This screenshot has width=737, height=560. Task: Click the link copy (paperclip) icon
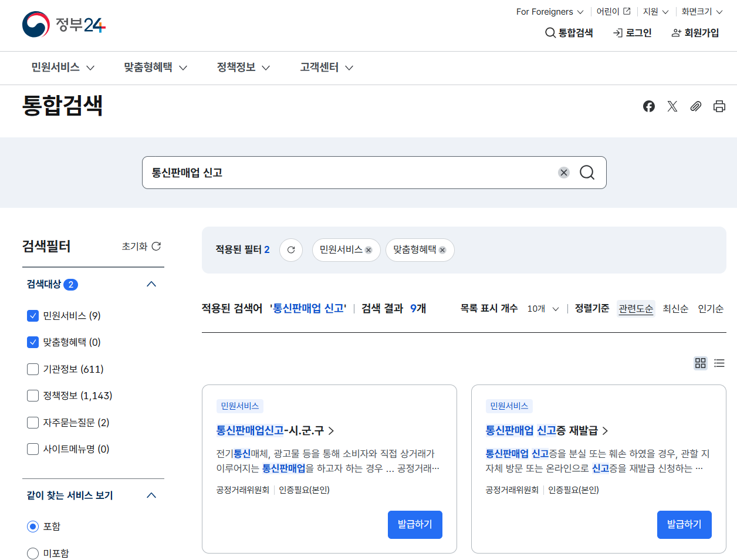point(696,106)
